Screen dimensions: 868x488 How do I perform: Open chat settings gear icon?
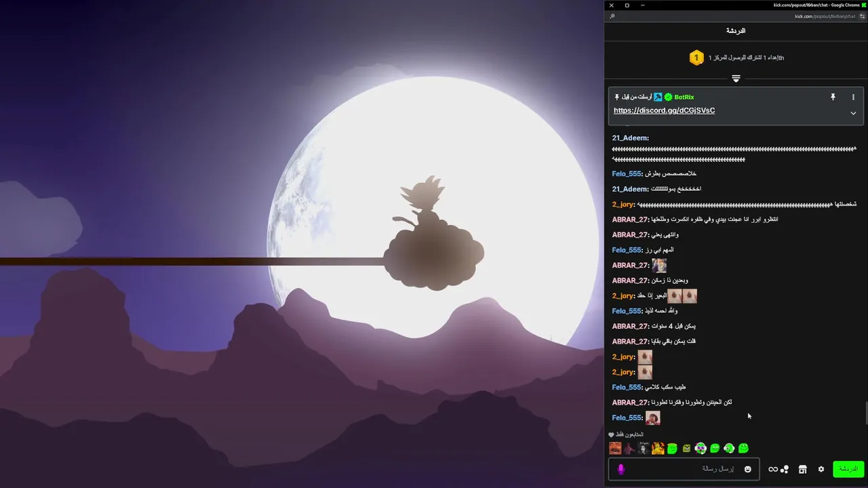pyautogui.click(x=821, y=469)
